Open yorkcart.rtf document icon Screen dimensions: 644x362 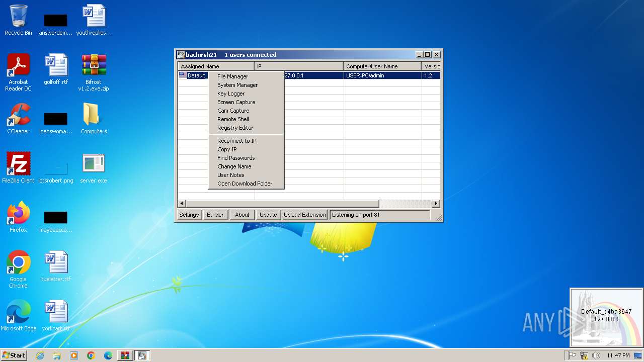click(x=56, y=316)
